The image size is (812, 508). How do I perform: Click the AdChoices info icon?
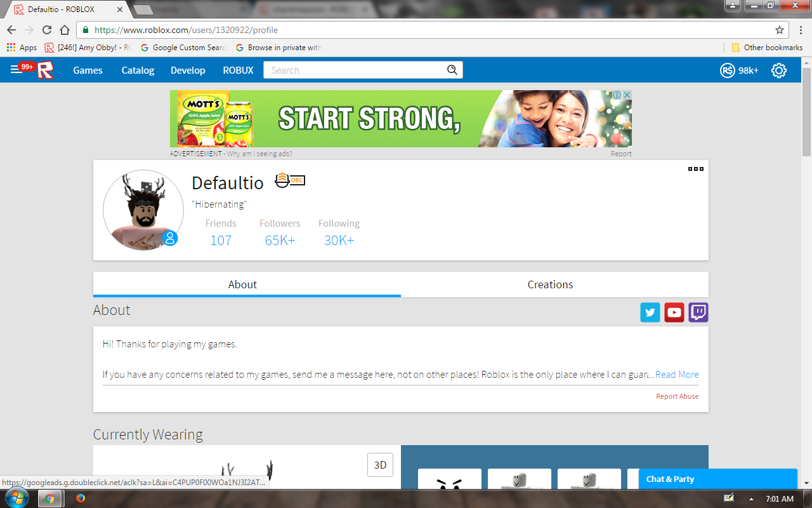pos(617,95)
